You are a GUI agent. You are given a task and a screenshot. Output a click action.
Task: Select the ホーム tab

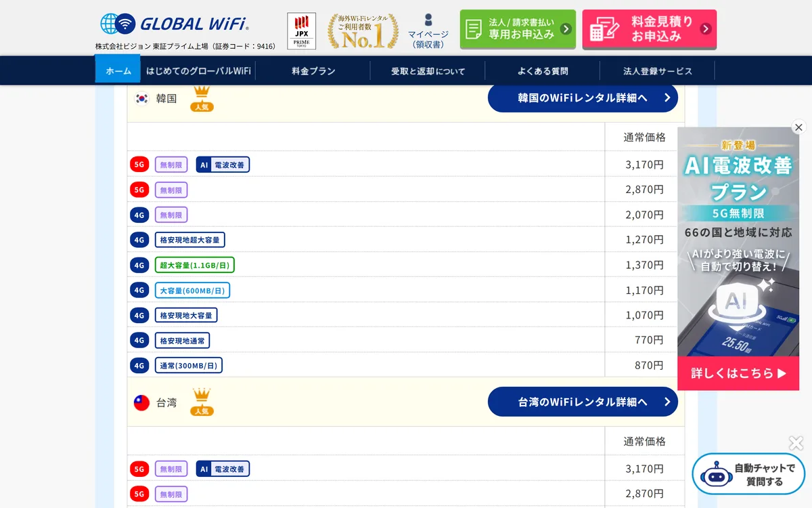(x=118, y=70)
